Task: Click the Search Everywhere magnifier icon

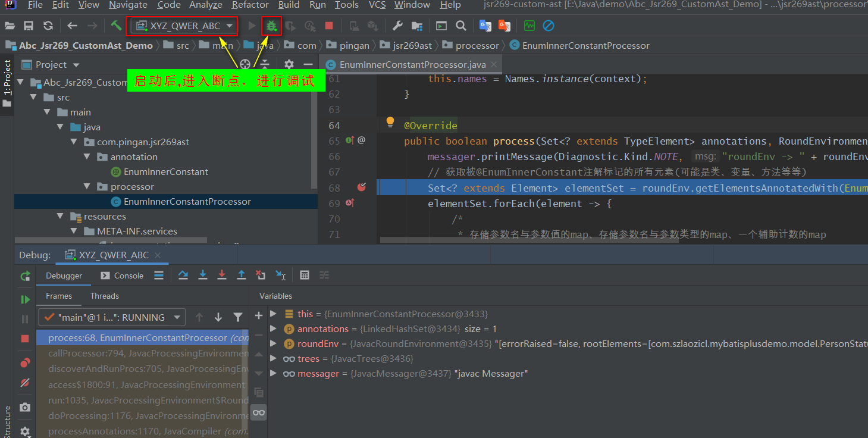Action: click(x=460, y=26)
